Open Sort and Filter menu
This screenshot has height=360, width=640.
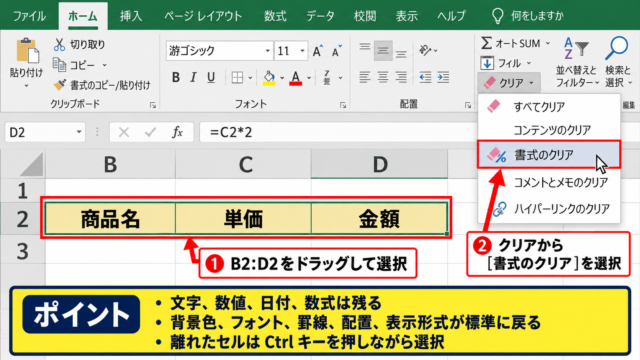(576, 61)
